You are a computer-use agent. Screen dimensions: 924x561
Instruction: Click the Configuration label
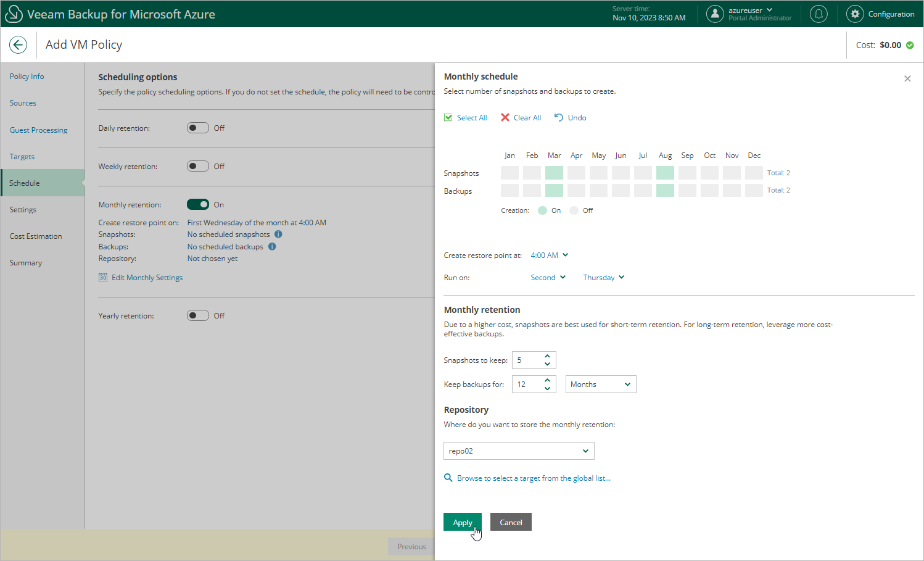tap(891, 14)
